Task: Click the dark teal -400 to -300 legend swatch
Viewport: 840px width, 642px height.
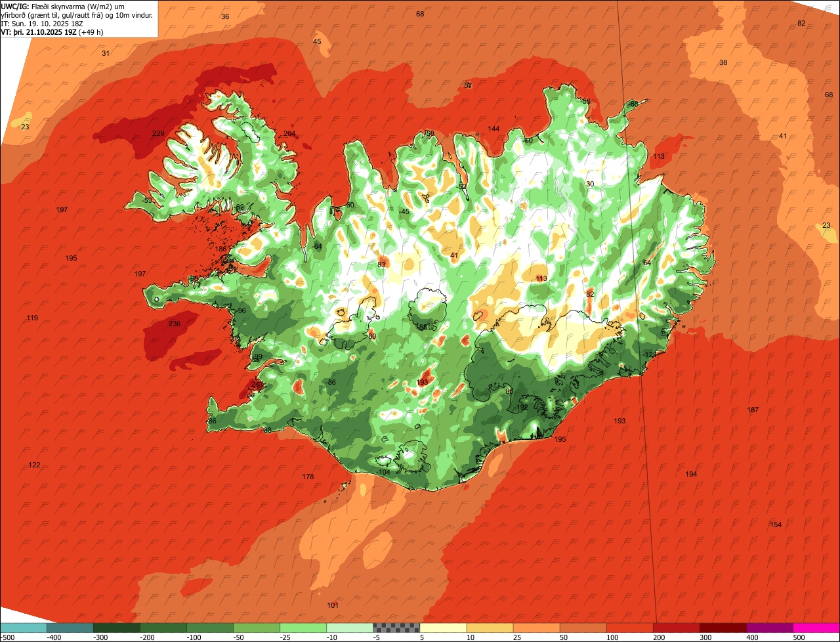Action: (x=70, y=628)
